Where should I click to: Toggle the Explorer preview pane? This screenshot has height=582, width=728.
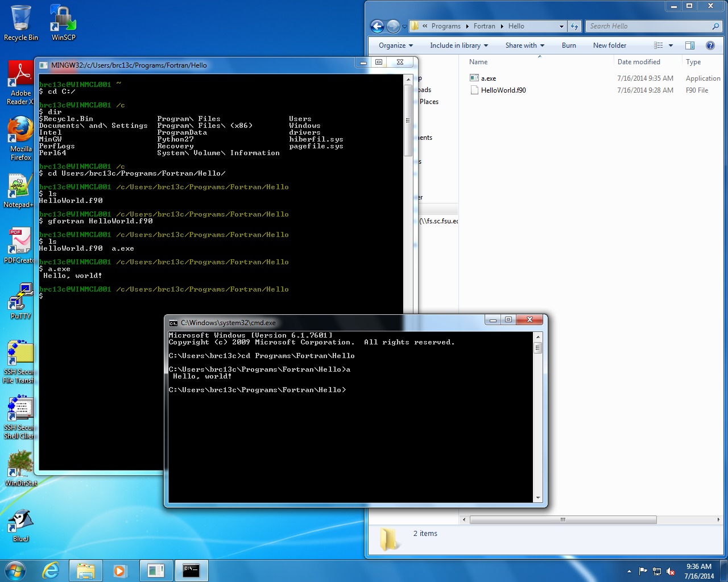point(689,45)
